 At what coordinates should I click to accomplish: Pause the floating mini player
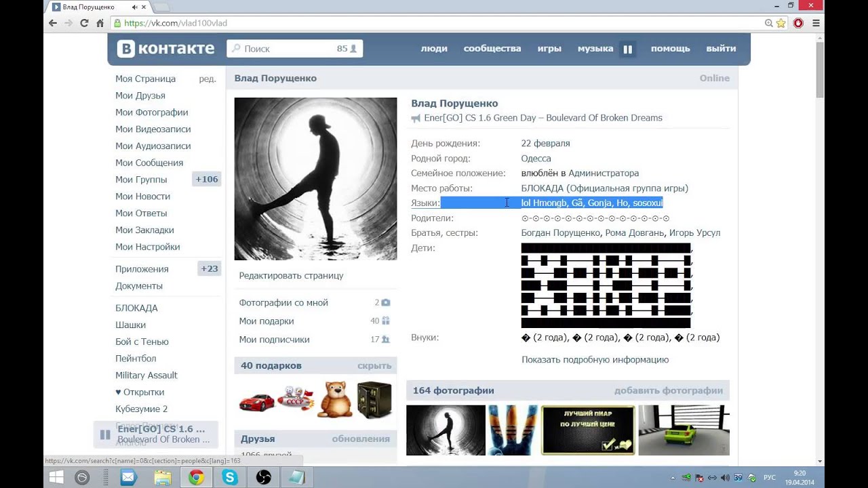pyautogui.click(x=105, y=434)
